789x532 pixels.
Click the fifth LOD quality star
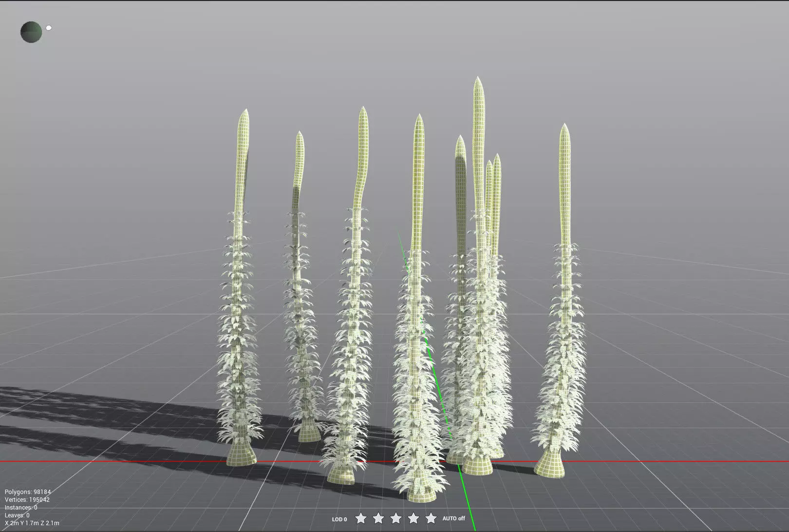(x=431, y=518)
